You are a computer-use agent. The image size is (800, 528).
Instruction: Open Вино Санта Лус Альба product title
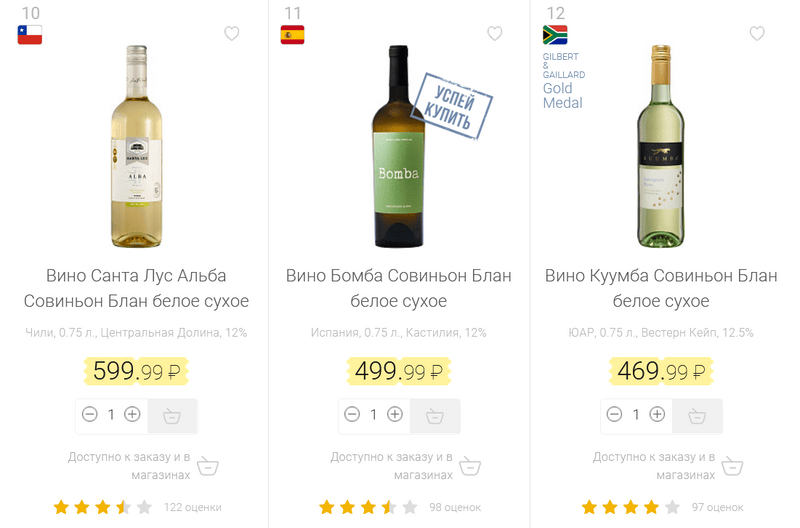(x=136, y=288)
